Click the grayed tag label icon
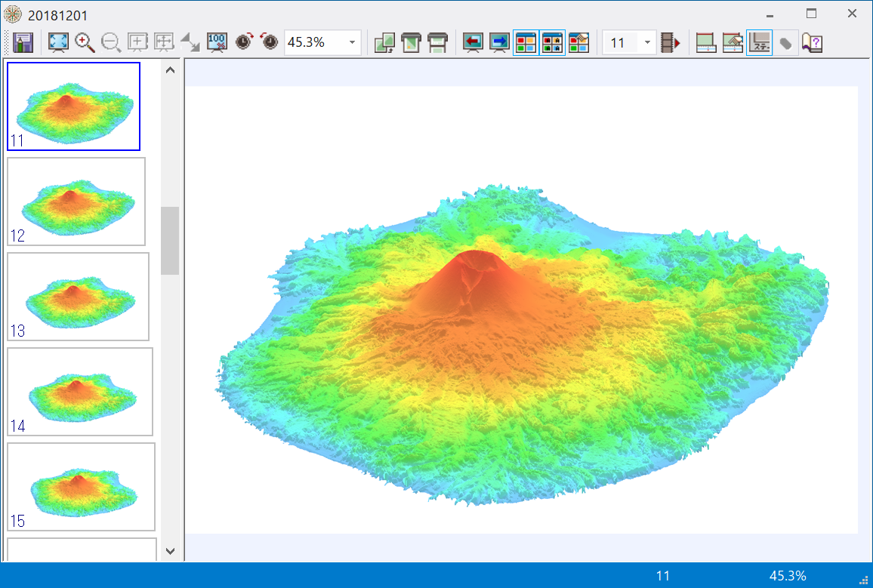Image resolution: width=873 pixels, height=588 pixels. pyautogui.click(x=785, y=43)
